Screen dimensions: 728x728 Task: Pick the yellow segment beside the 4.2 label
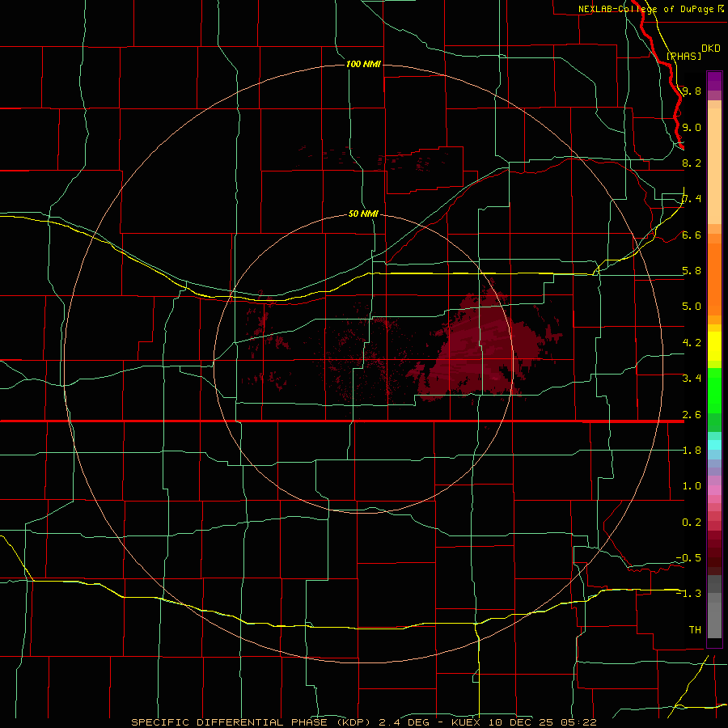(x=714, y=346)
